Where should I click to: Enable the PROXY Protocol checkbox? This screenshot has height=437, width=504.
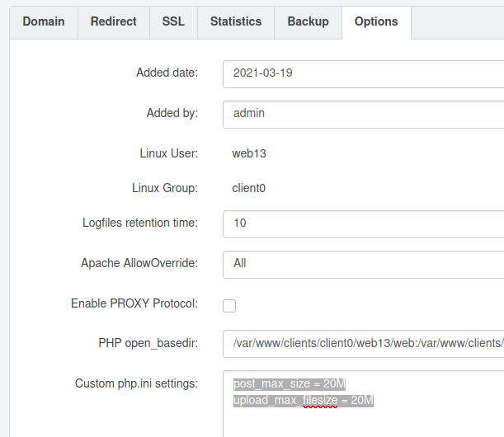(229, 306)
